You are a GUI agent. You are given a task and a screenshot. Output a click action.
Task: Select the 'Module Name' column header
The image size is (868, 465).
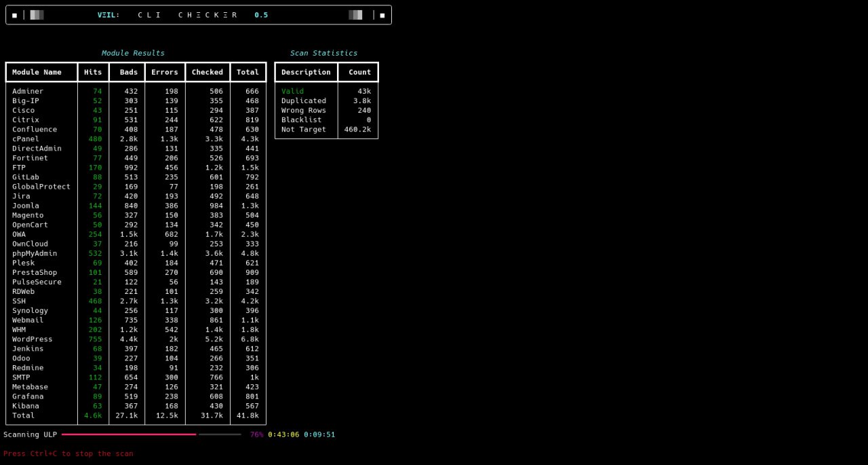pos(37,72)
